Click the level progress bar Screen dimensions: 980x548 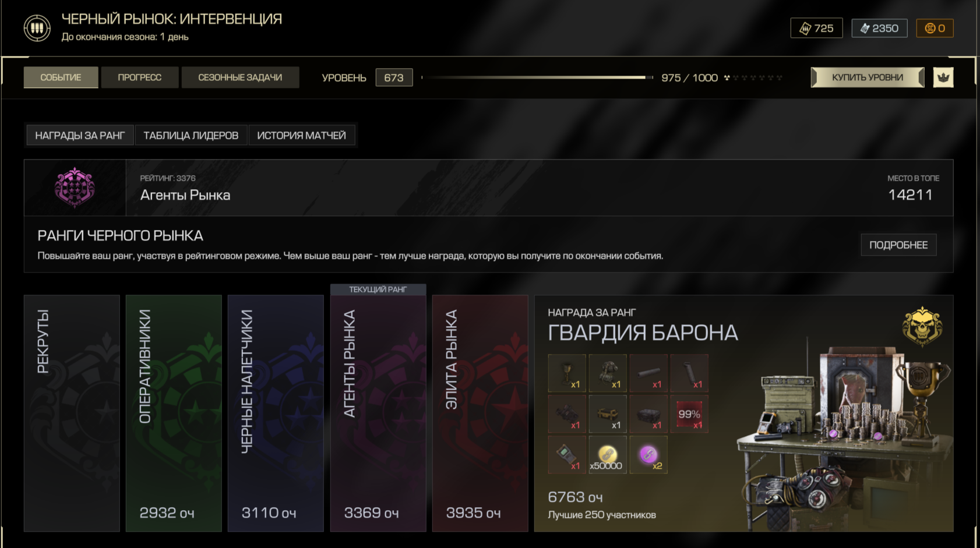[x=537, y=77]
